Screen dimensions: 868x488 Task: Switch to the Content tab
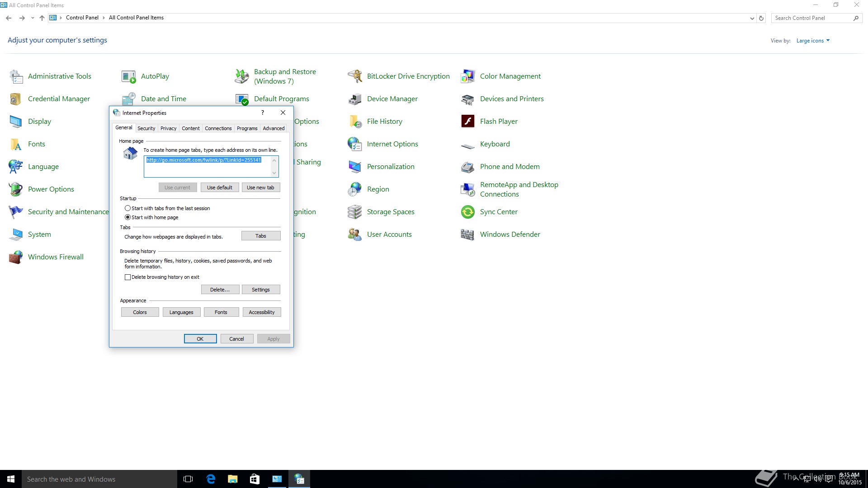(x=191, y=128)
